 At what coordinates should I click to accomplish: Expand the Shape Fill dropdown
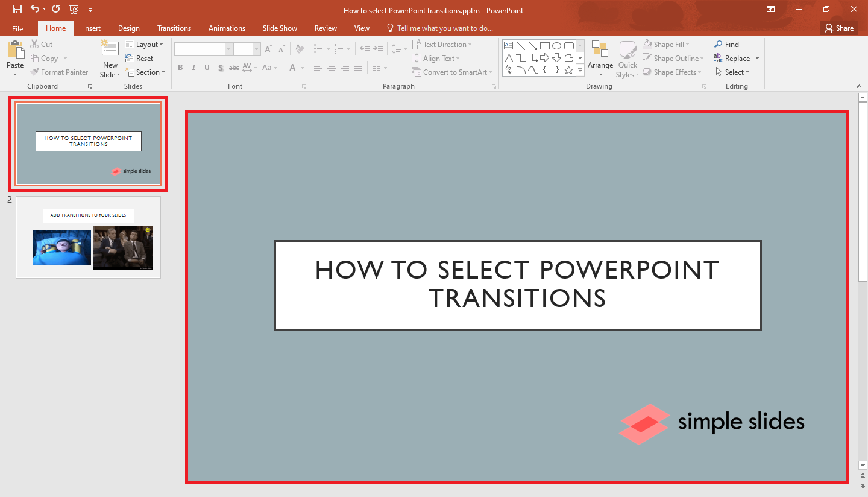686,44
